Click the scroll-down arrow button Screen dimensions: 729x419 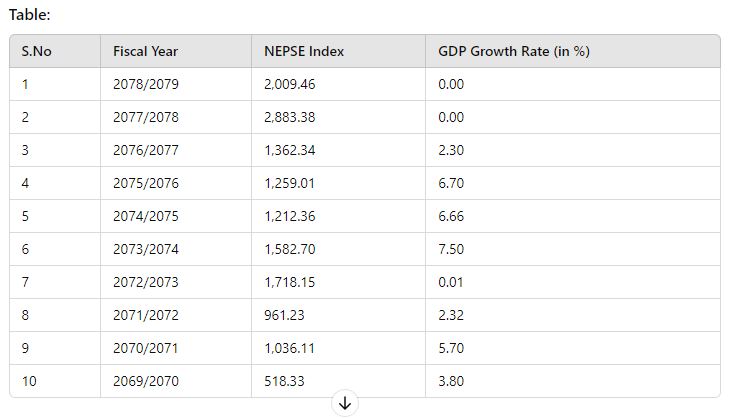click(345, 403)
